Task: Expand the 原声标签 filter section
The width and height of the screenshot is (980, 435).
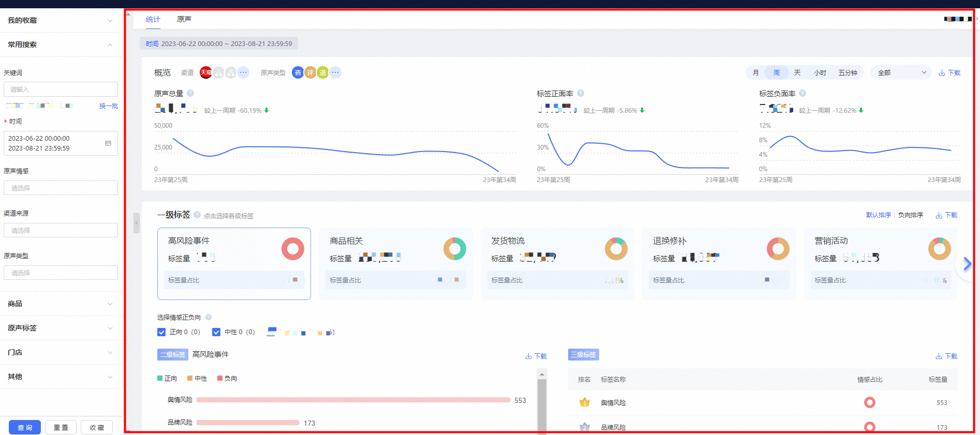Action: click(61, 328)
